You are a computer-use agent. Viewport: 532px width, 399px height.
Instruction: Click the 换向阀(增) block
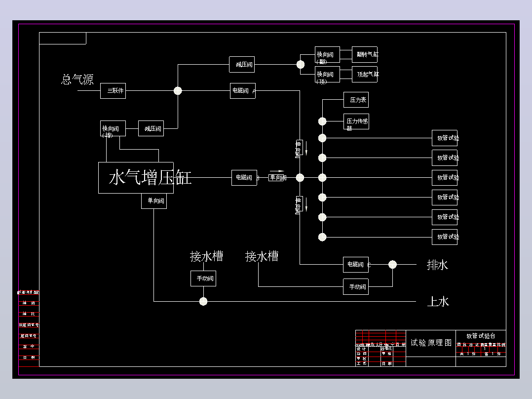113,128
